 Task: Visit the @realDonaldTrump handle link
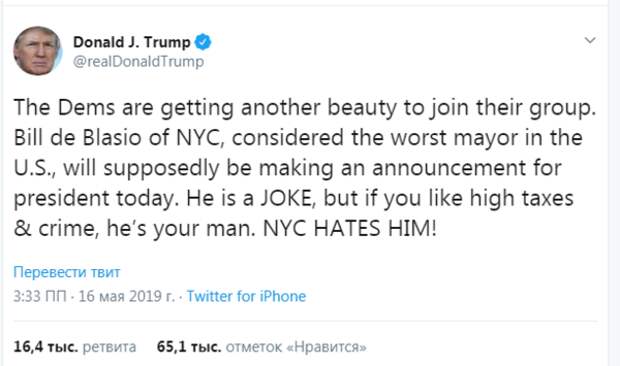(x=138, y=62)
